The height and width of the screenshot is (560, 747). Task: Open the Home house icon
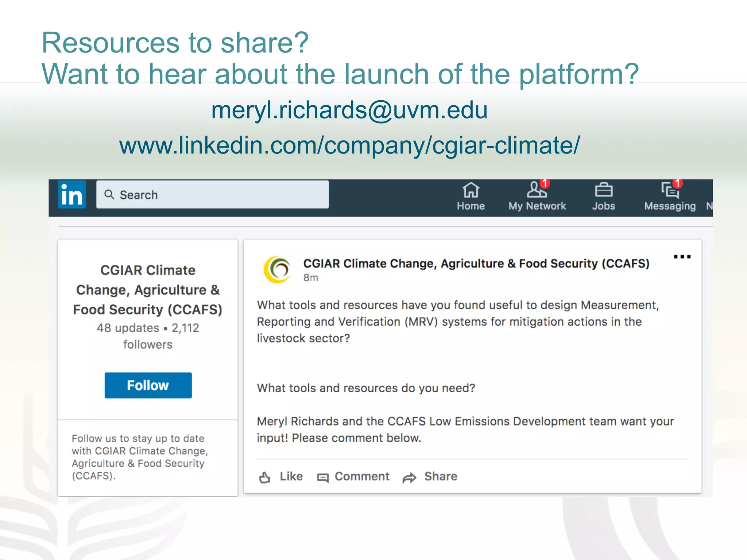(x=471, y=190)
